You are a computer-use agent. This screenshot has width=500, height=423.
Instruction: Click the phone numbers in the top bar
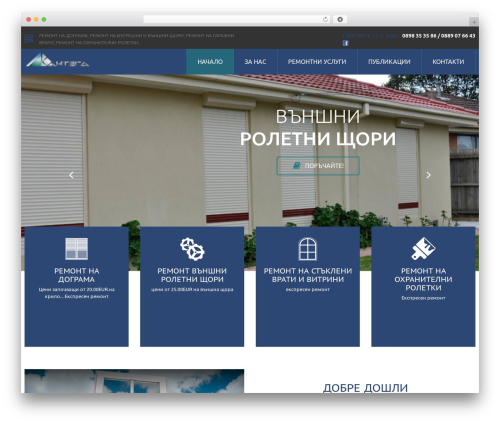(439, 36)
